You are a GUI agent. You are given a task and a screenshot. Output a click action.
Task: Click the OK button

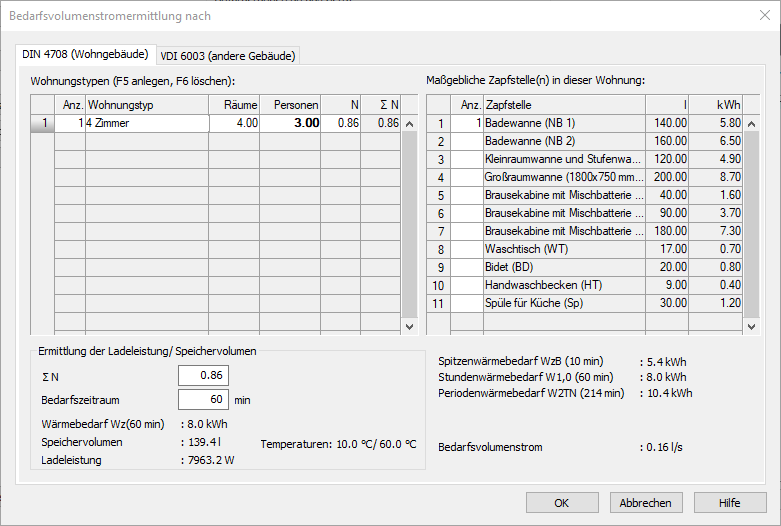tap(562, 503)
